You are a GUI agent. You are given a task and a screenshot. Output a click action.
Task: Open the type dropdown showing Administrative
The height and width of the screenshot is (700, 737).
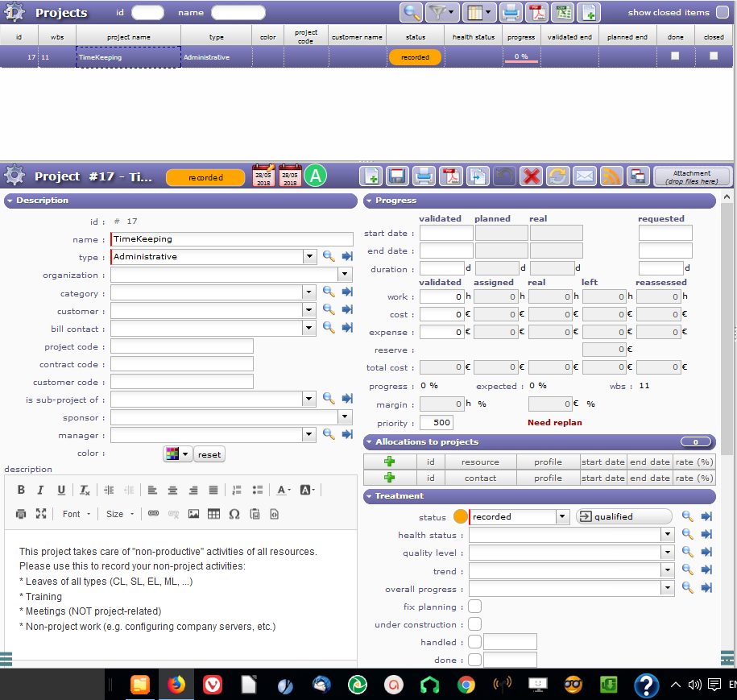click(x=309, y=257)
